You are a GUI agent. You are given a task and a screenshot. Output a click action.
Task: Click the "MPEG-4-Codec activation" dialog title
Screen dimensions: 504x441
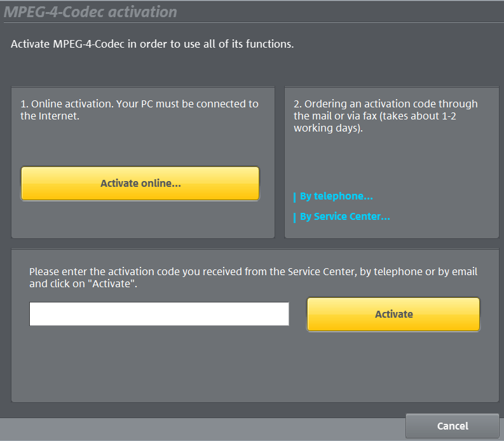tap(90, 12)
